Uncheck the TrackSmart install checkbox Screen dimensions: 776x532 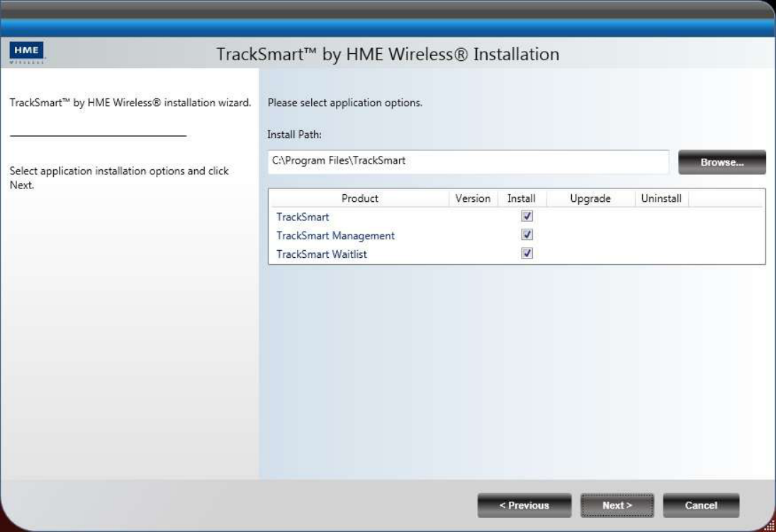coord(527,216)
